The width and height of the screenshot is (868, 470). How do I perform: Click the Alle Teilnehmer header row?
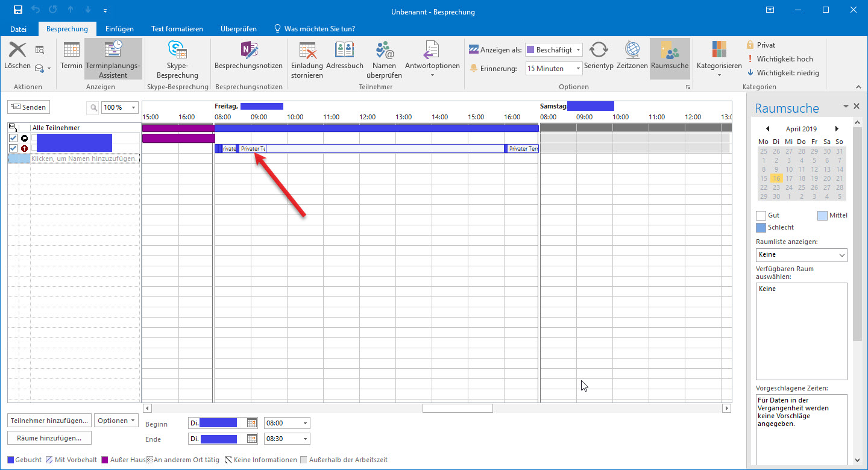point(74,128)
